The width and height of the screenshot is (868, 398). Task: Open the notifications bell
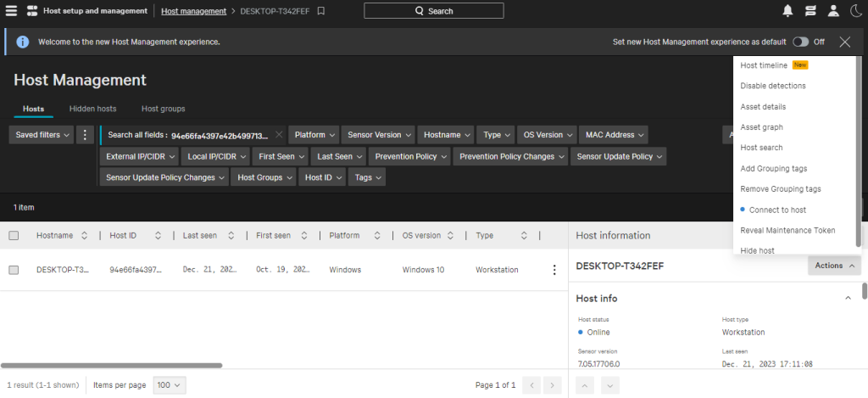click(x=787, y=10)
